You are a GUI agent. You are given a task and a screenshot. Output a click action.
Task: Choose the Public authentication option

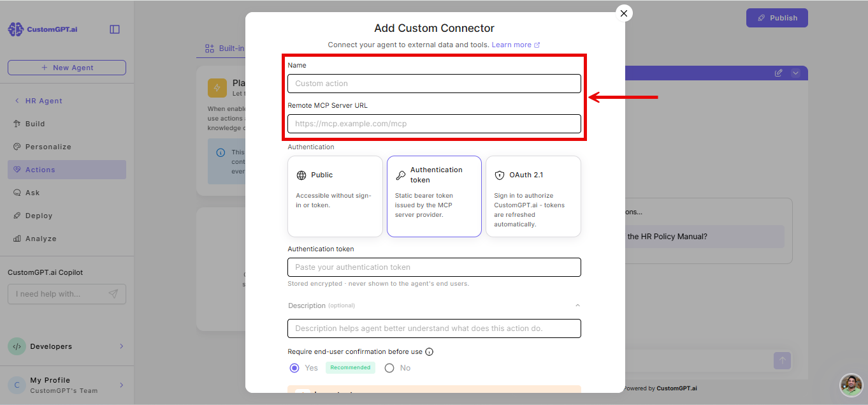[x=335, y=196]
